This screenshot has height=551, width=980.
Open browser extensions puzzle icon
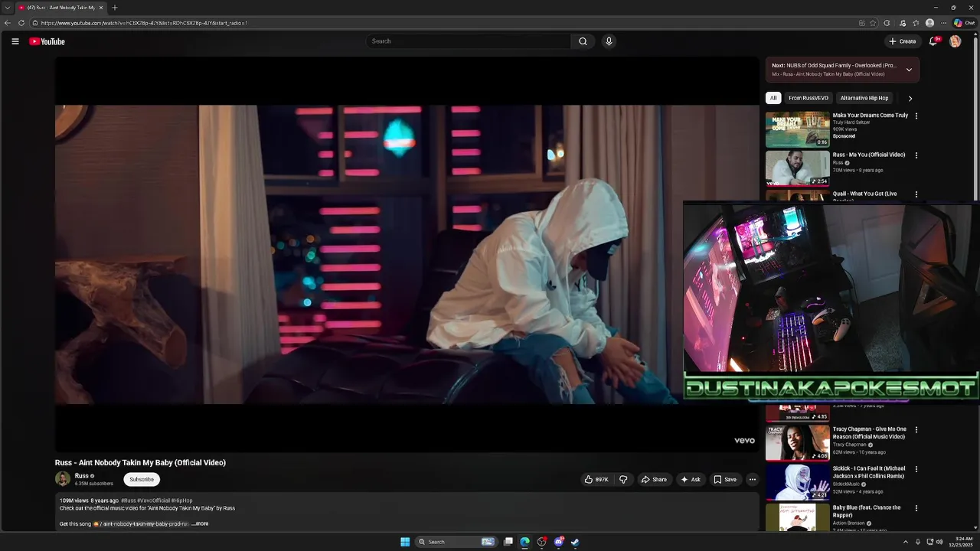[x=887, y=23]
